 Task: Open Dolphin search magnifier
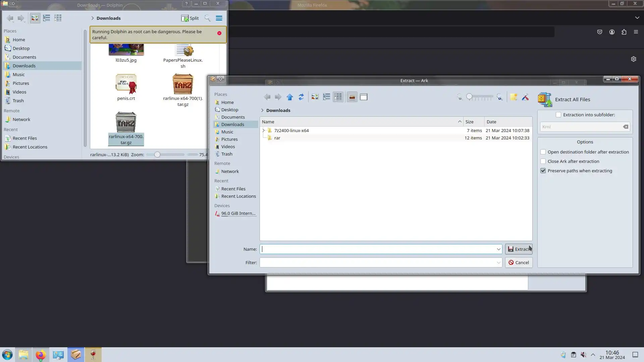point(207,18)
